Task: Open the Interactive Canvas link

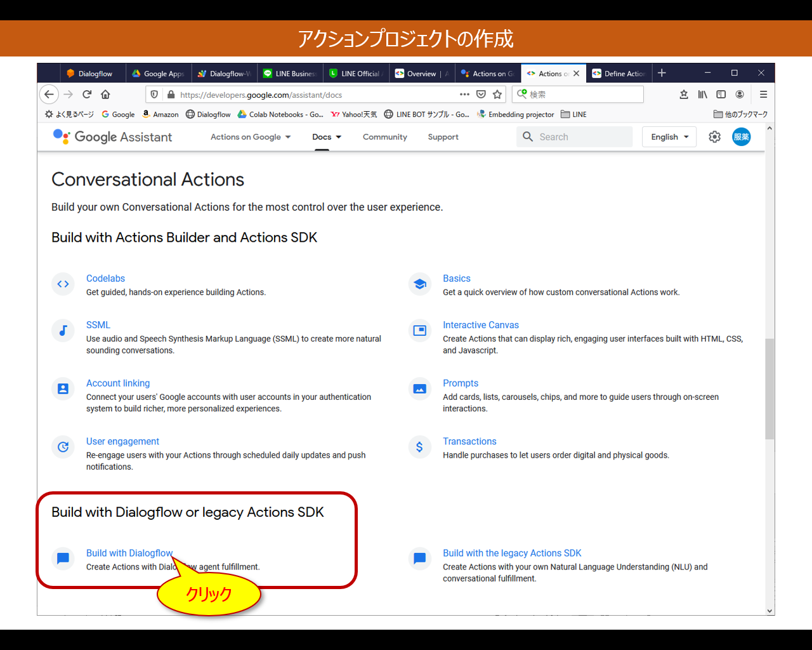Action: pyautogui.click(x=481, y=325)
